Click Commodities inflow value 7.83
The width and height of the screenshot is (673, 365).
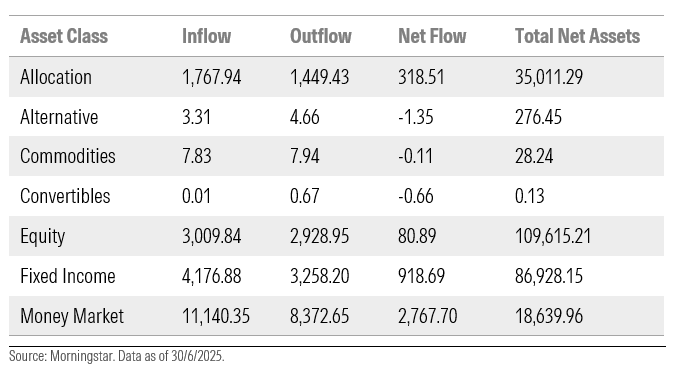197,156
